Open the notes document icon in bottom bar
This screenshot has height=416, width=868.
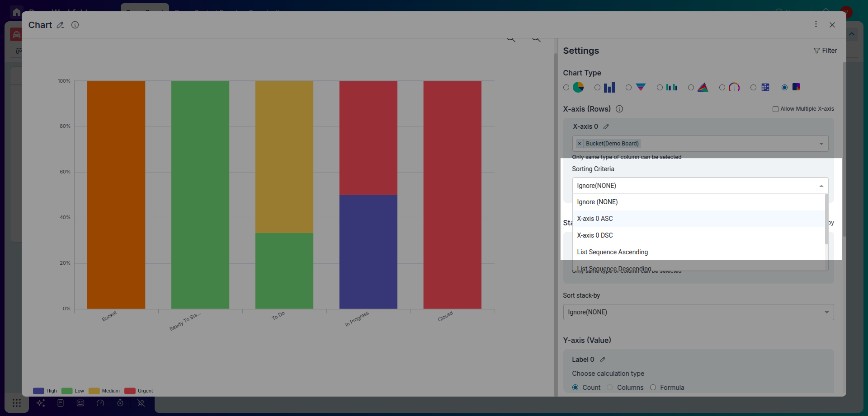click(x=61, y=403)
